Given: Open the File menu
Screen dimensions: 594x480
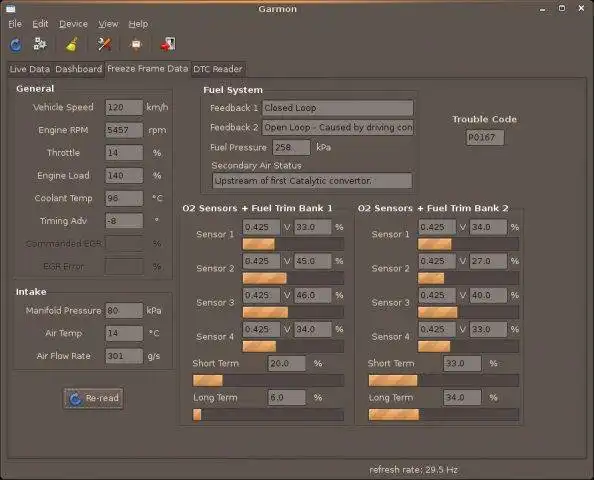Looking at the screenshot, I should click(15, 24).
